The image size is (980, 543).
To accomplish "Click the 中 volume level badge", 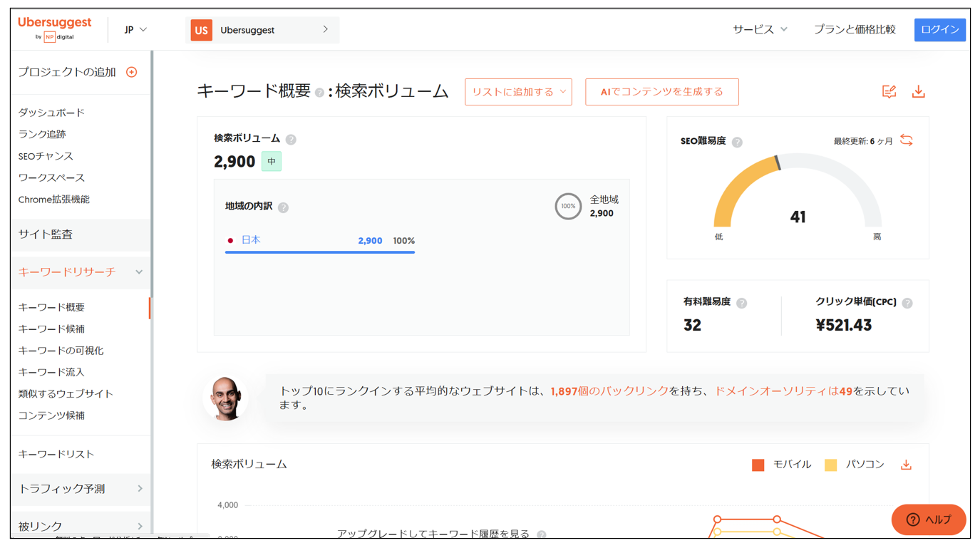I will pos(272,162).
